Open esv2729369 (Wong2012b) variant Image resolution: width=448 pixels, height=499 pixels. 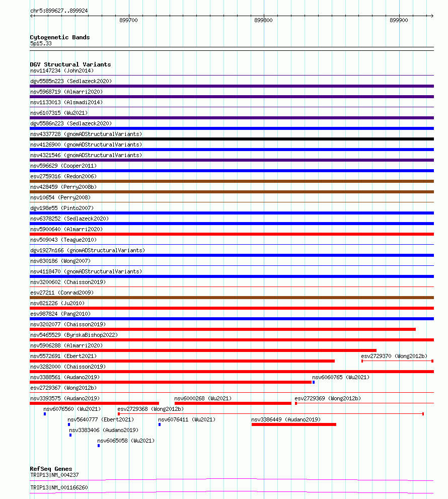click(x=328, y=398)
